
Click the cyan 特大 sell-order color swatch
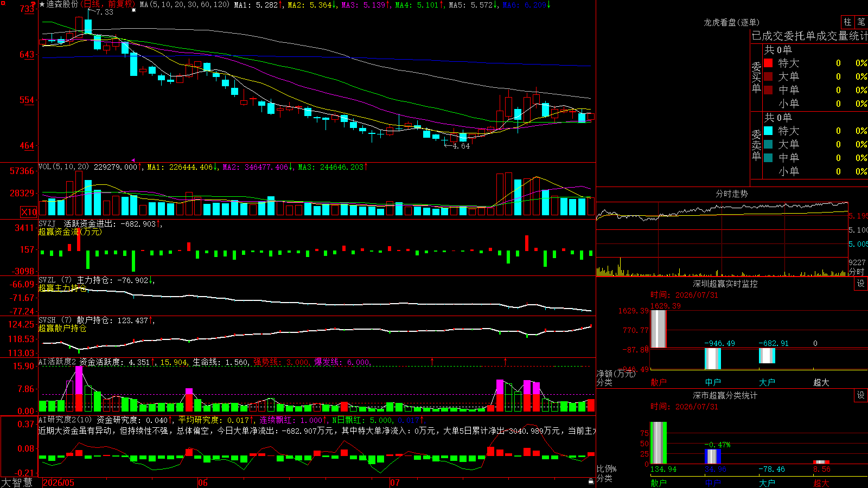click(768, 131)
